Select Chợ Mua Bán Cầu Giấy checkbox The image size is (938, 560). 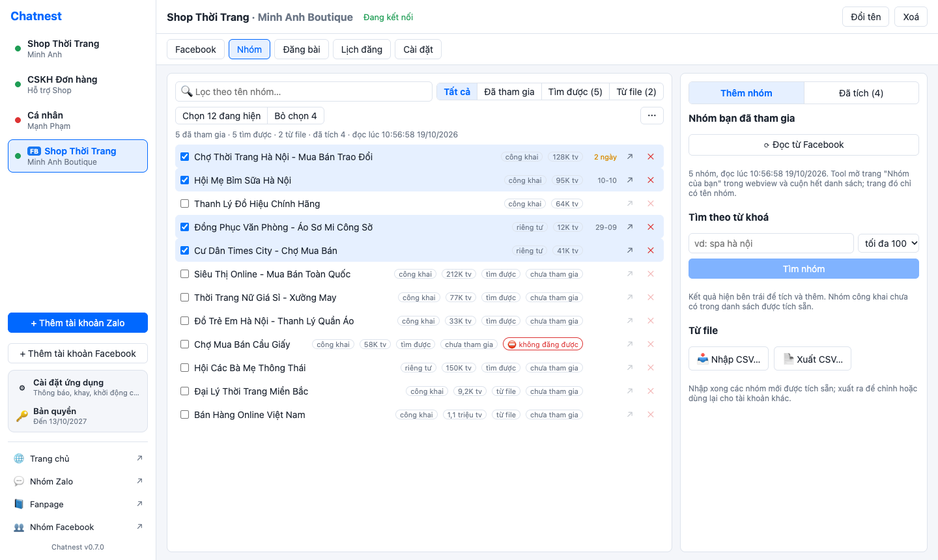(x=185, y=344)
